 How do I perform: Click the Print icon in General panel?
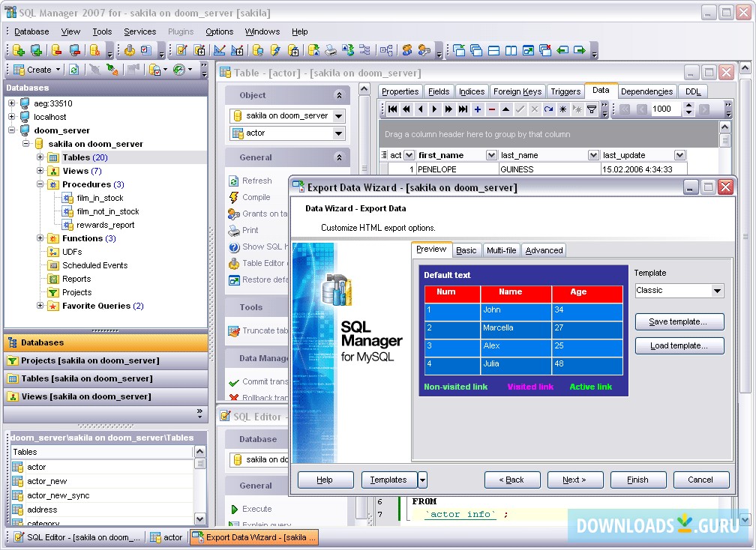tap(234, 230)
